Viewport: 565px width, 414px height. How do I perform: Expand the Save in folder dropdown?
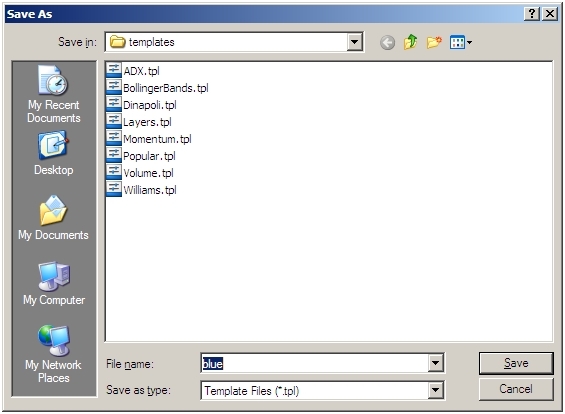point(355,42)
